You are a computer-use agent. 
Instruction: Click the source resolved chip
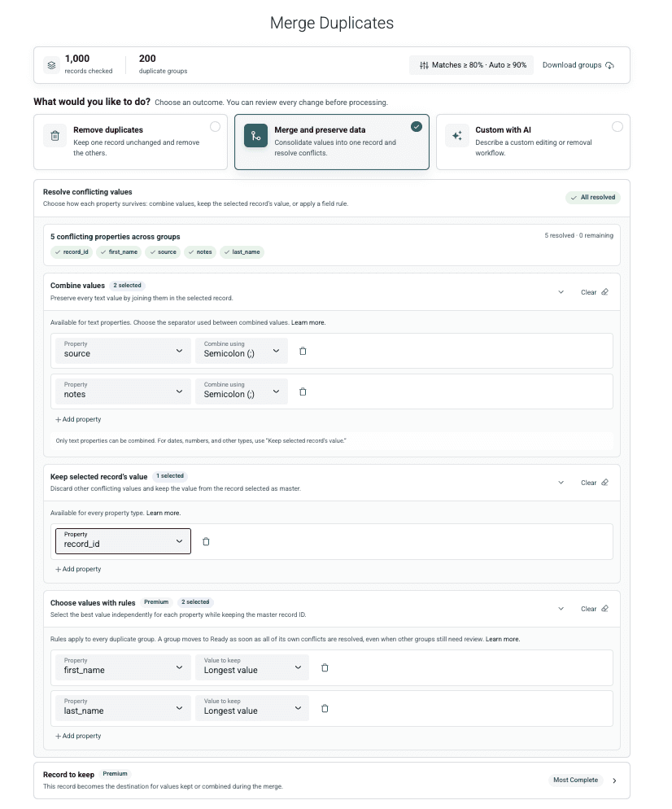pos(163,251)
